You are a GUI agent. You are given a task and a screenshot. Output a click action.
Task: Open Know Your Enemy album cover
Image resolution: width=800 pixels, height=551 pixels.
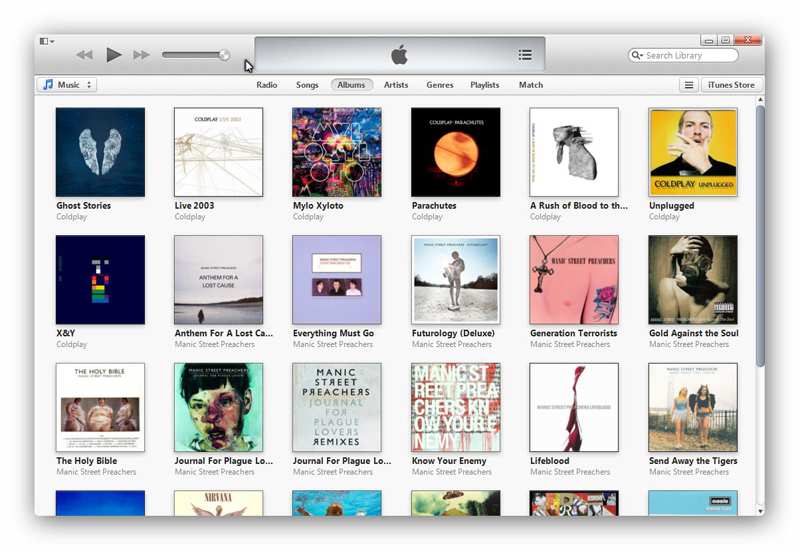(456, 407)
